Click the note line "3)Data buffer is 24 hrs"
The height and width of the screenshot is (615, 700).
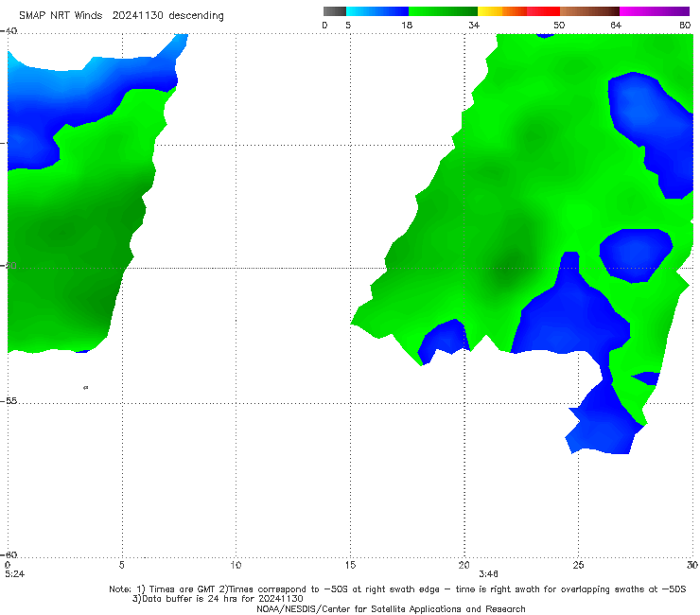point(218,599)
